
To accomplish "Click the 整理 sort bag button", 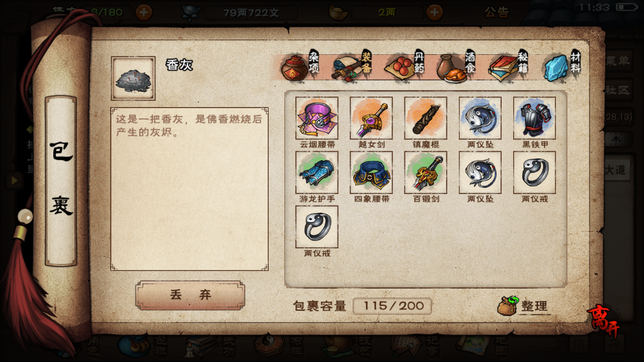I will pos(523,306).
